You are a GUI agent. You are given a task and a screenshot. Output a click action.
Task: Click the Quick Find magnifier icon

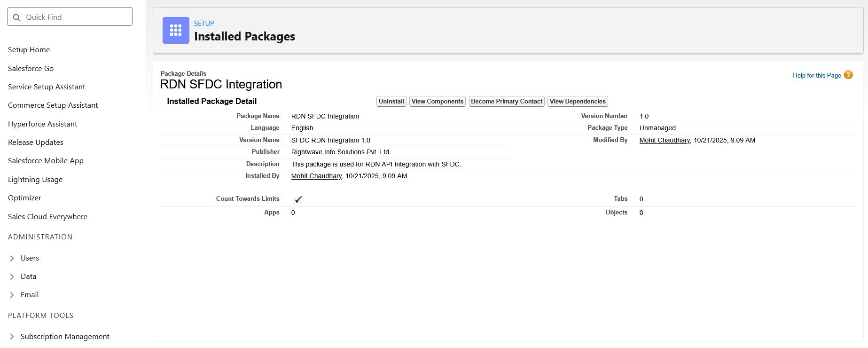coord(17,17)
